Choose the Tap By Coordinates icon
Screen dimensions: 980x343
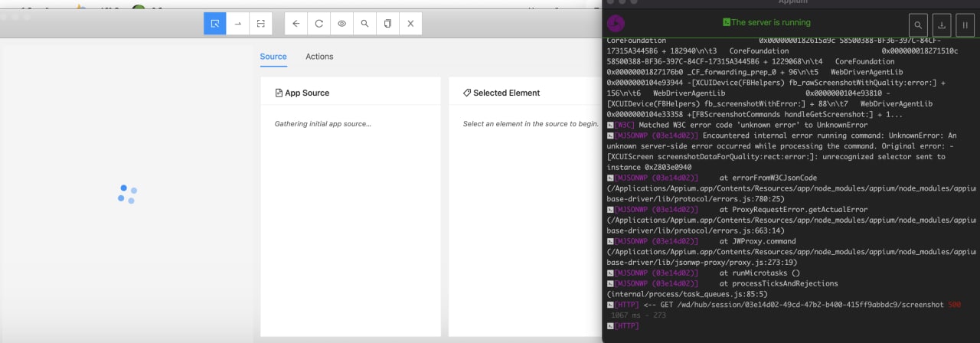261,24
